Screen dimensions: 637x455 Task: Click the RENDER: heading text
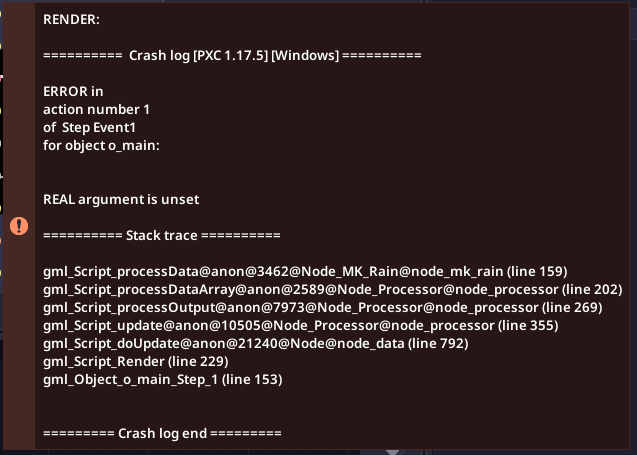coord(72,20)
